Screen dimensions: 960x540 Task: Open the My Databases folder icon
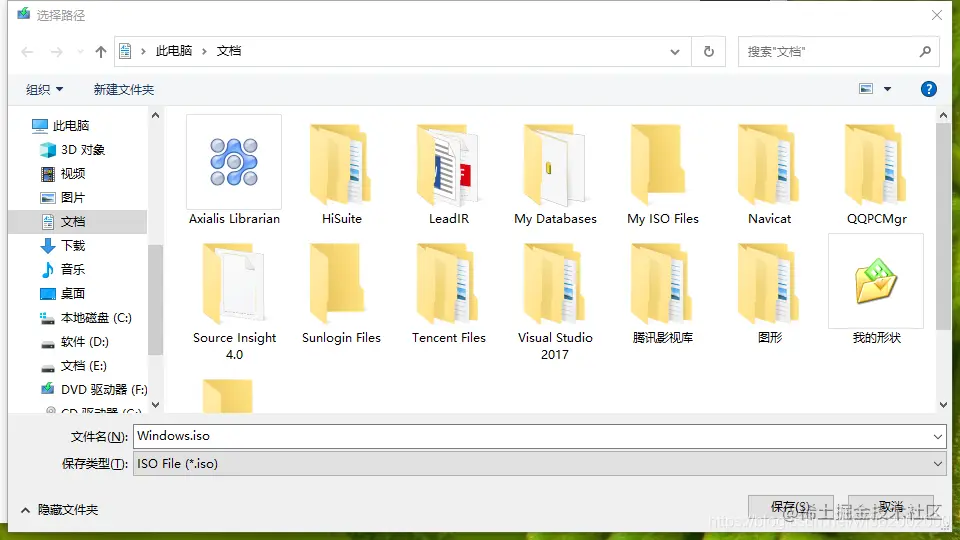555,164
